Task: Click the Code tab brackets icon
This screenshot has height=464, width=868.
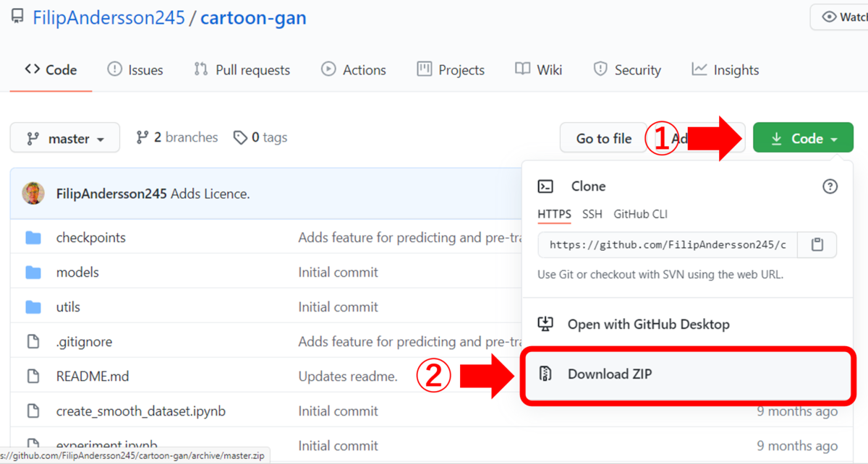Action: tap(32, 69)
